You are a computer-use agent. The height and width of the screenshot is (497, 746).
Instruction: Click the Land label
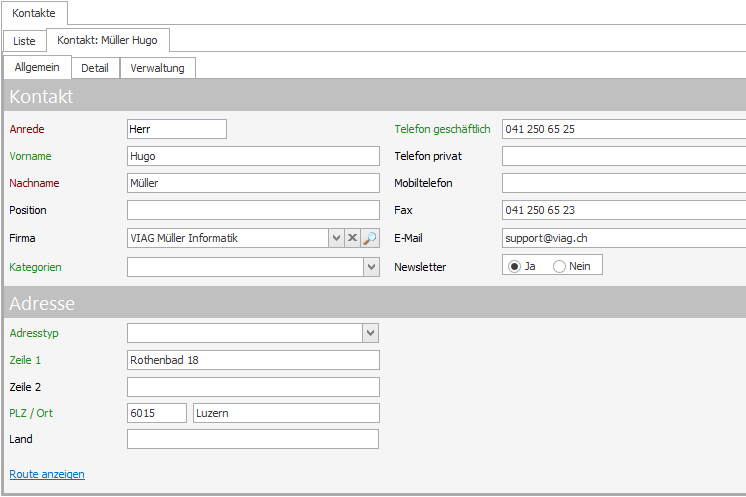tap(21, 439)
